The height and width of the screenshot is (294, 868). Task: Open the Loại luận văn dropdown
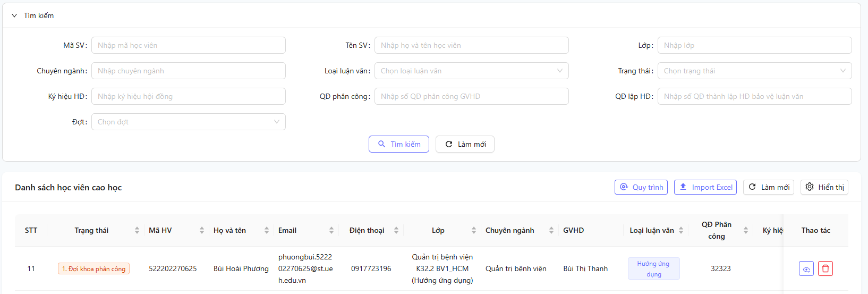(x=471, y=71)
